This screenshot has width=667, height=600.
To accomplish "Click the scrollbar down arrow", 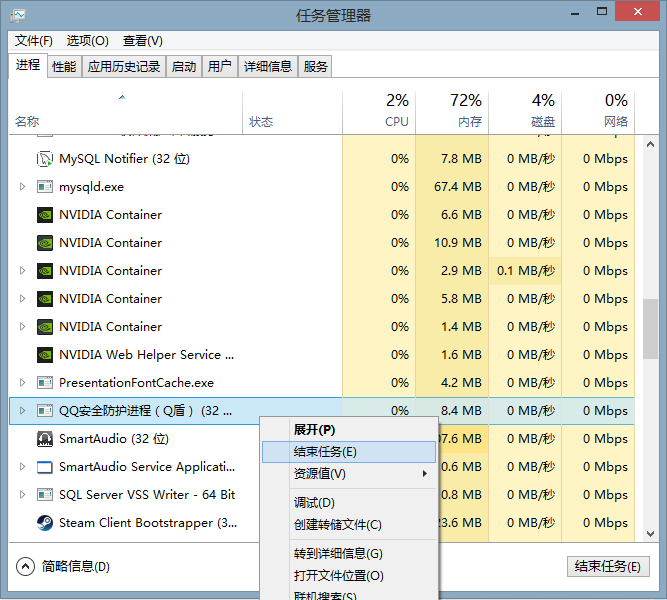I will point(650,534).
